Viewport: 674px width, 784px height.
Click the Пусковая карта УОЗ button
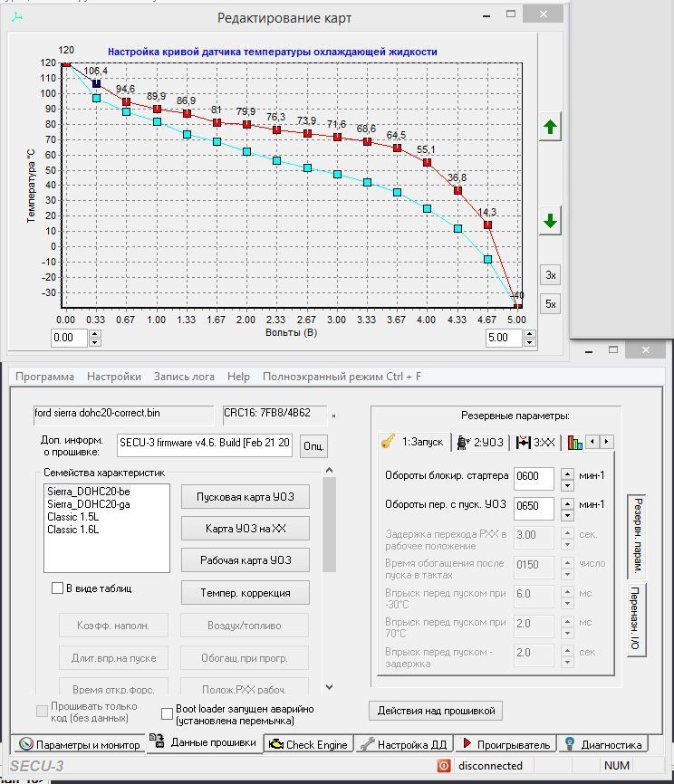(x=246, y=497)
